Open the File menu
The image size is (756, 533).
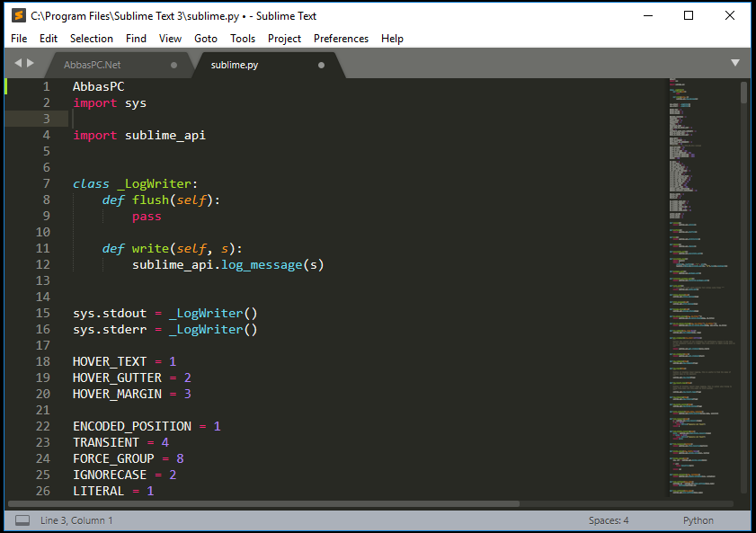19,39
